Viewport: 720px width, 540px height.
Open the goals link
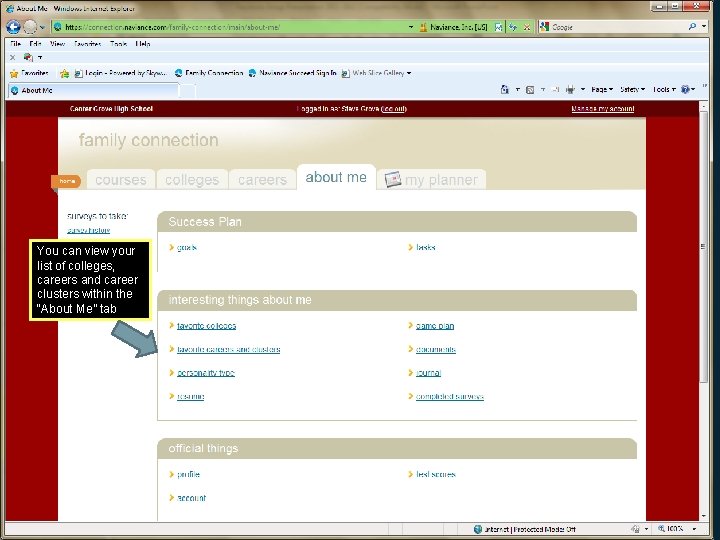pyautogui.click(x=186, y=248)
